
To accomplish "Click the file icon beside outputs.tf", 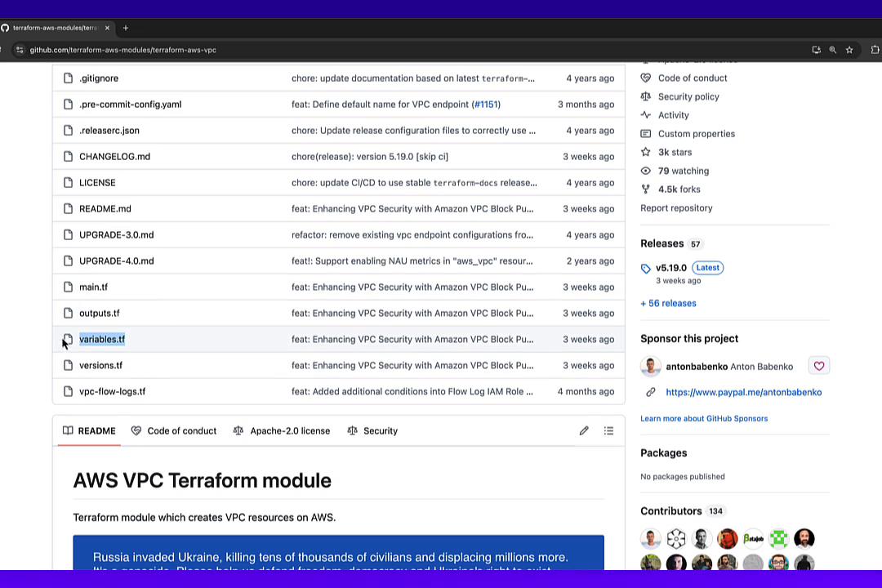I will tap(68, 313).
